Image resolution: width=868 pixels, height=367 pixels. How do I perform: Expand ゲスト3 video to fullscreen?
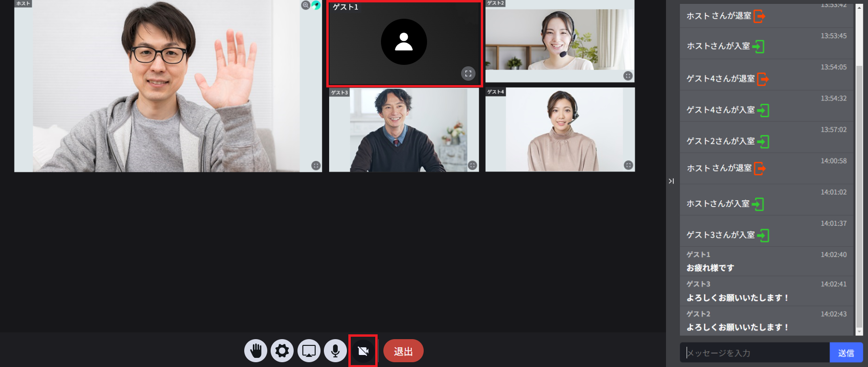click(473, 165)
